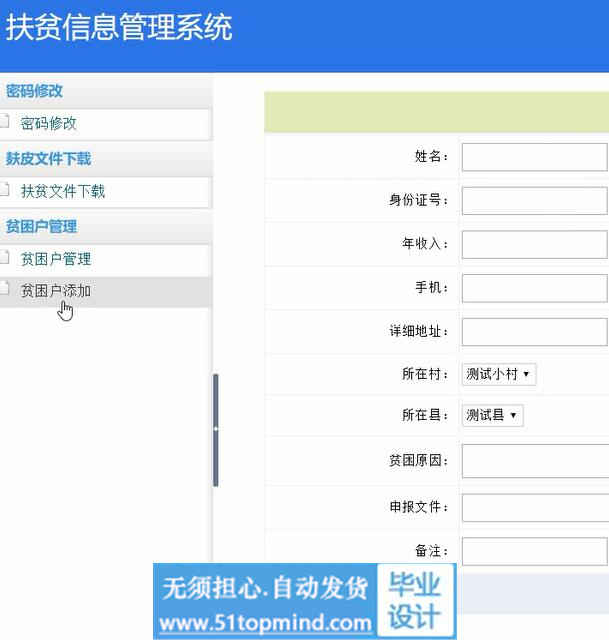Viewport: 609px width, 640px height.
Task: Open the 所在县 dropdown showing 测试县
Action: pos(492,415)
